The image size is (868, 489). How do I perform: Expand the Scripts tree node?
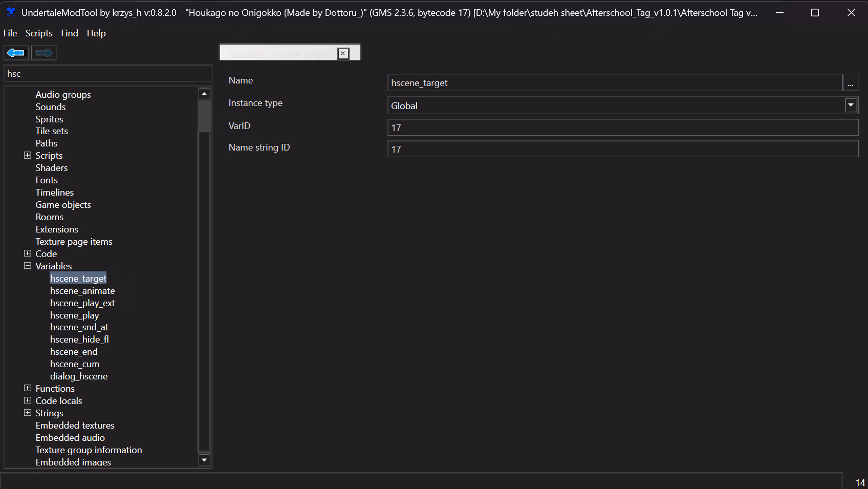pyautogui.click(x=28, y=155)
